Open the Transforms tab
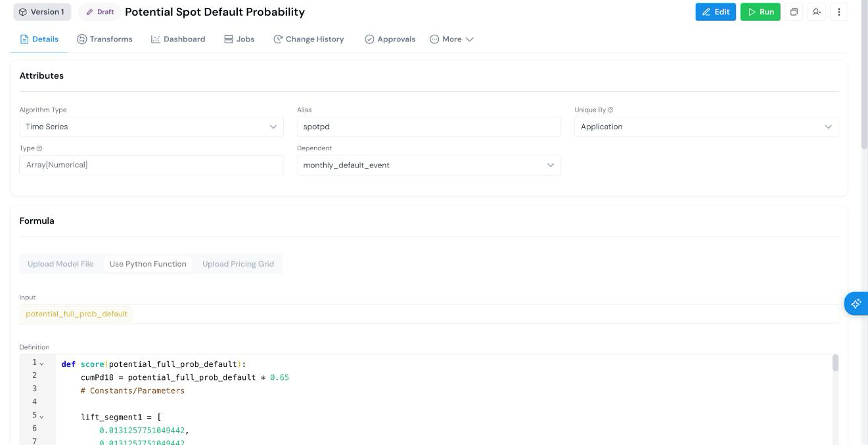 point(104,39)
